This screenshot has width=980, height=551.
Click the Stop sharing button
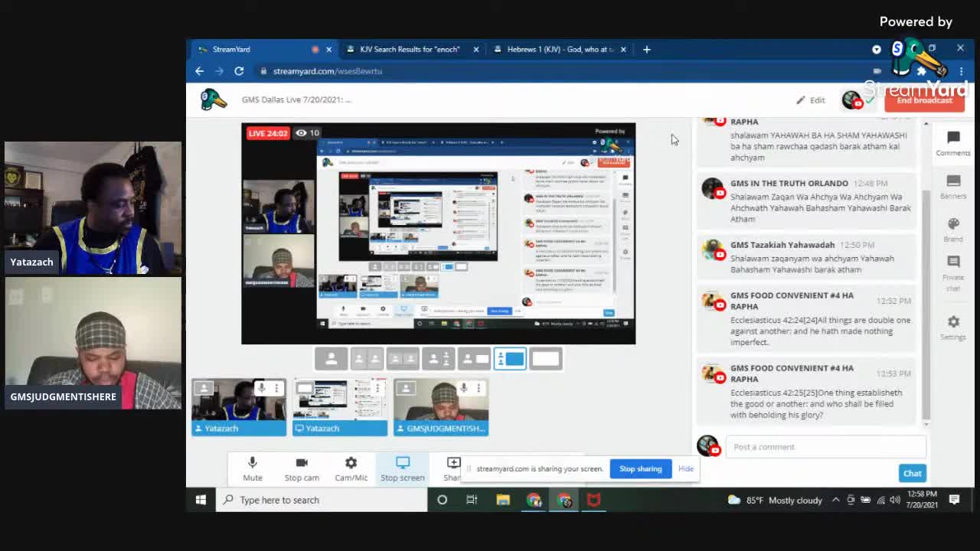coord(640,468)
